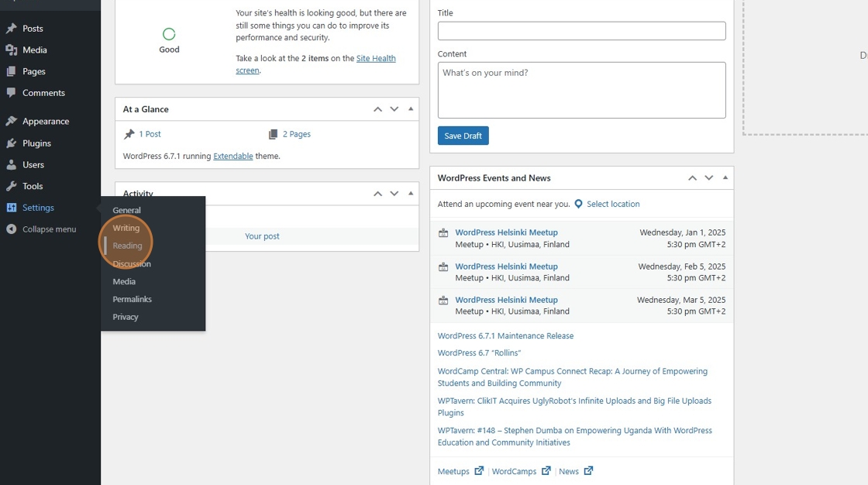868x485 pixels.
Task: Open the WordCamps footer link
Action: click(x=515, y=471)
